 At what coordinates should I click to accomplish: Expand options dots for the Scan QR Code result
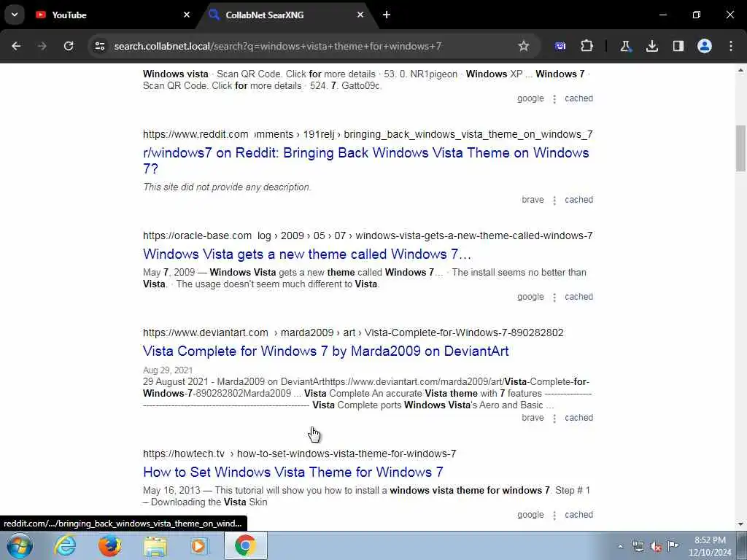point(554,99)
